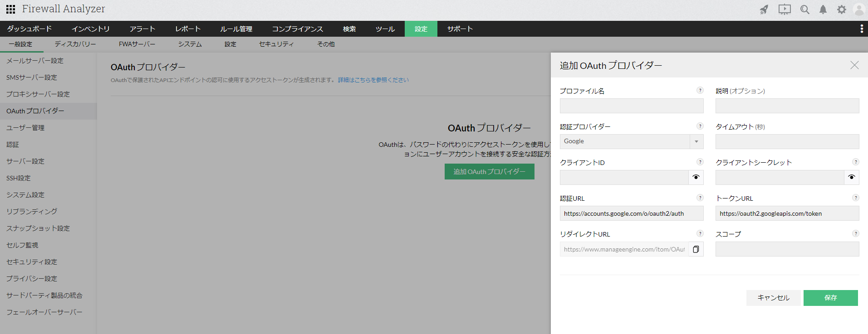The image size is (868, 334).
Task: Open コンプライアンス in the main menu
Action: 298,29
